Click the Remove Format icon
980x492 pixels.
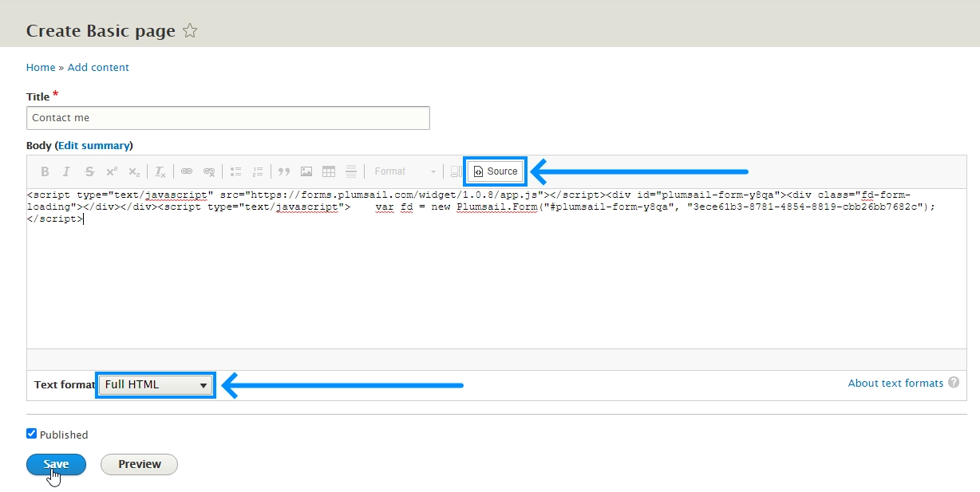coord(160,171)
